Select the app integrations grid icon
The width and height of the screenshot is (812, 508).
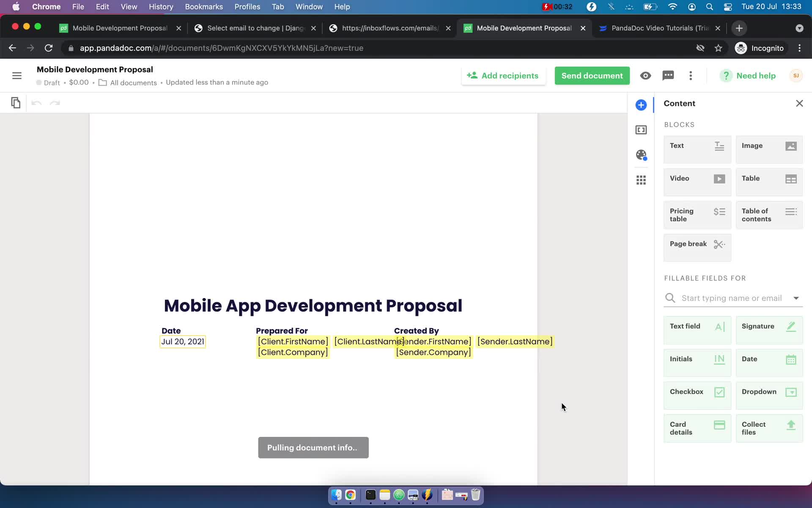point(641,180)
